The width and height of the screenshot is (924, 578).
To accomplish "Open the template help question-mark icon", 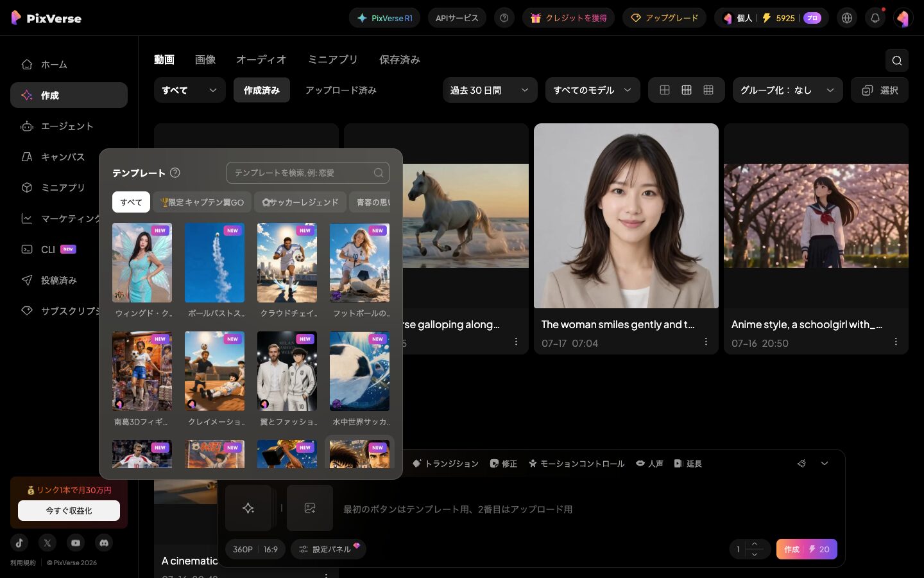I will [x=175, y=173].
